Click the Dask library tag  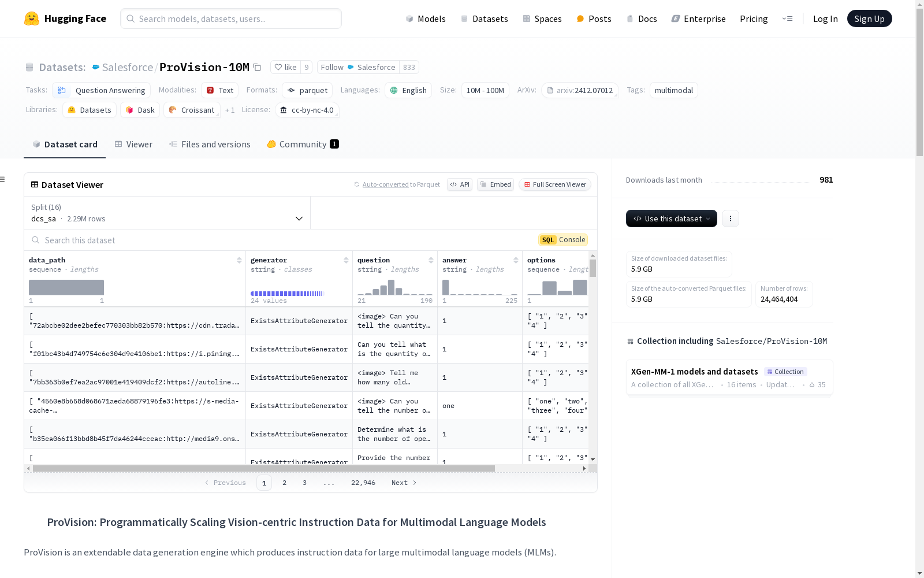coord(140,110)
